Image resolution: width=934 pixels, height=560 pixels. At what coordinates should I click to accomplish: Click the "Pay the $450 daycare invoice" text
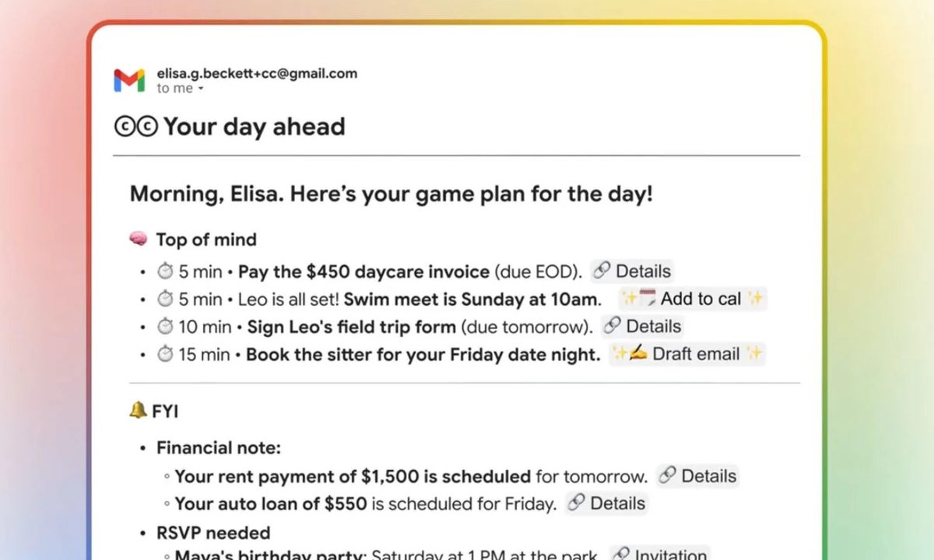pos(363,271)
